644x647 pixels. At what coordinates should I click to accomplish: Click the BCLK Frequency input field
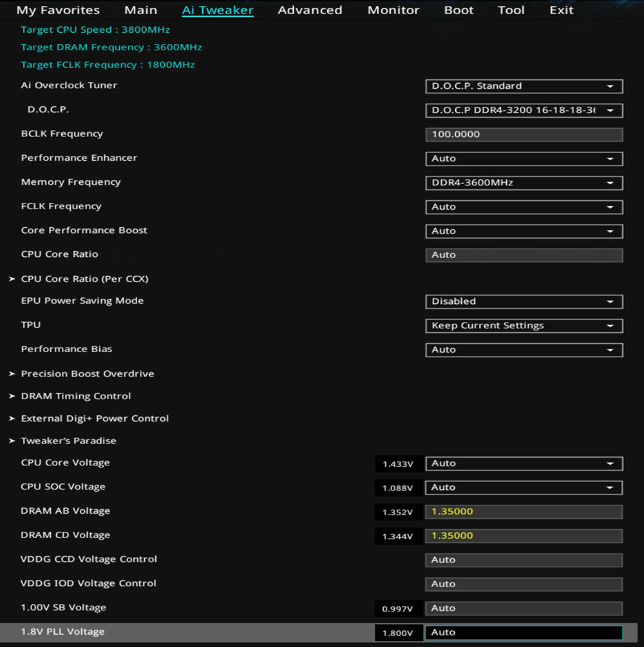coord(524,135)
